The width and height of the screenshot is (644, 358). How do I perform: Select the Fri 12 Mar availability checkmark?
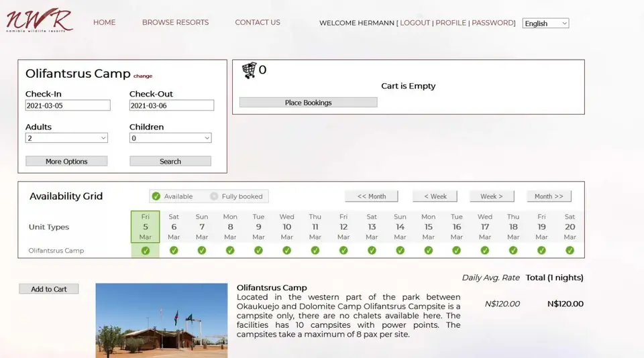(343, 250)
